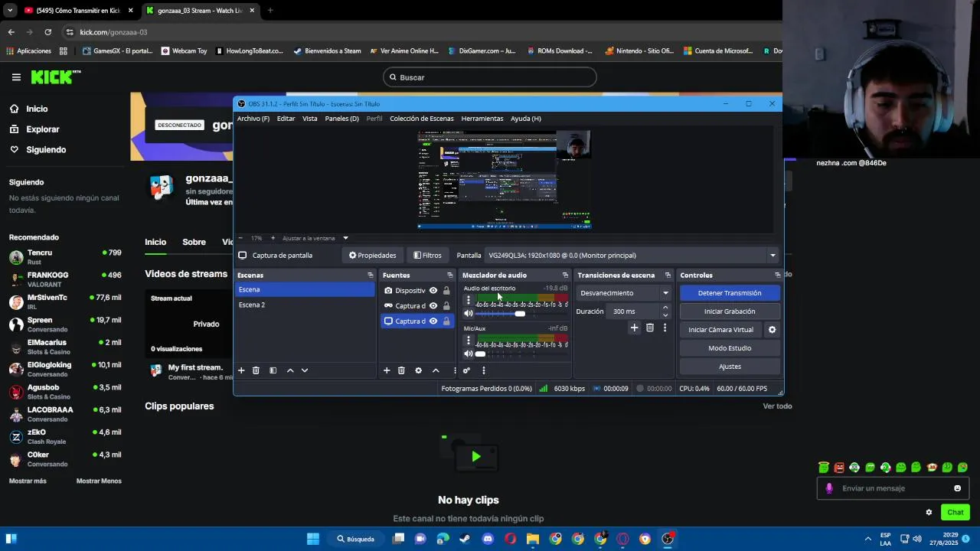Viewport: 980px width, 551px height.
Task: Mute Mic/Aux speaker icon
Action: tap(469, 354)
